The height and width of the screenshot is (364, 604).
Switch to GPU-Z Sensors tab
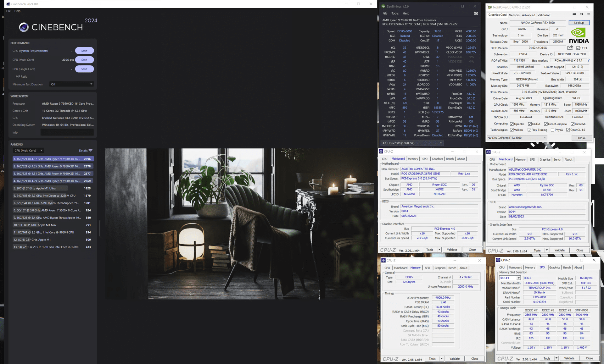coord(514,15)
